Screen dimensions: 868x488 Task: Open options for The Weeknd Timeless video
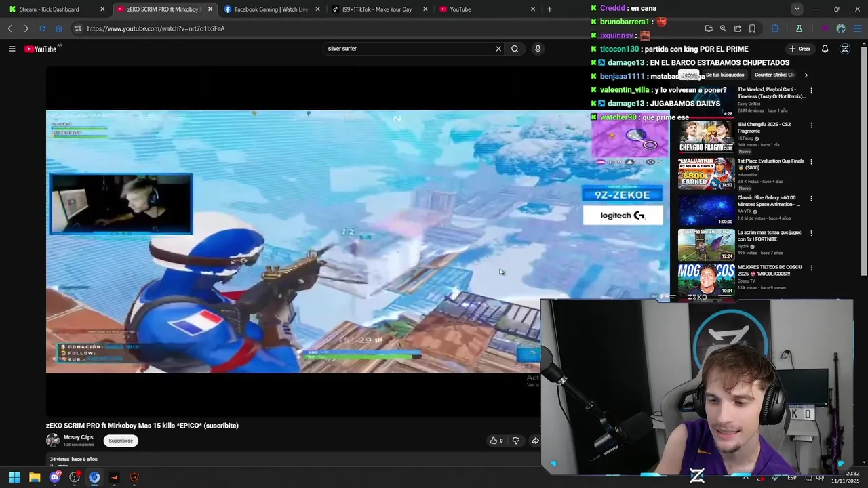(811, 90)
